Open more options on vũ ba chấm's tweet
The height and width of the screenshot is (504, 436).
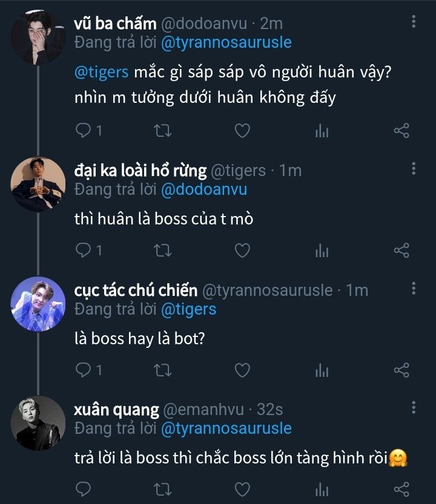coord(414,22)
